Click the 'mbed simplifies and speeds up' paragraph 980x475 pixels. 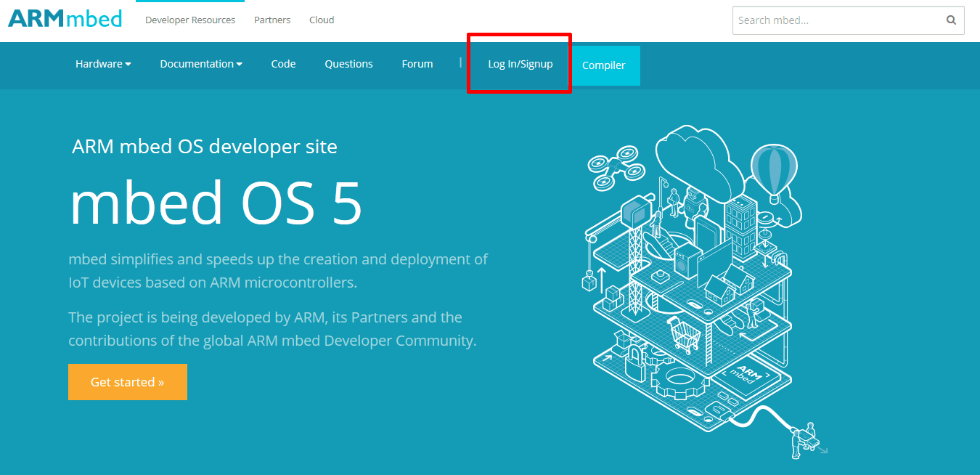pyautogui.click(x=278, y=271)
